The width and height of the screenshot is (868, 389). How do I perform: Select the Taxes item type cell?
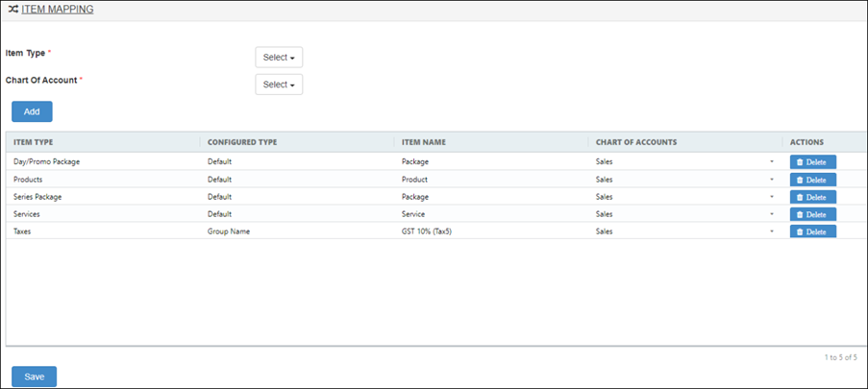coord(22,231)
